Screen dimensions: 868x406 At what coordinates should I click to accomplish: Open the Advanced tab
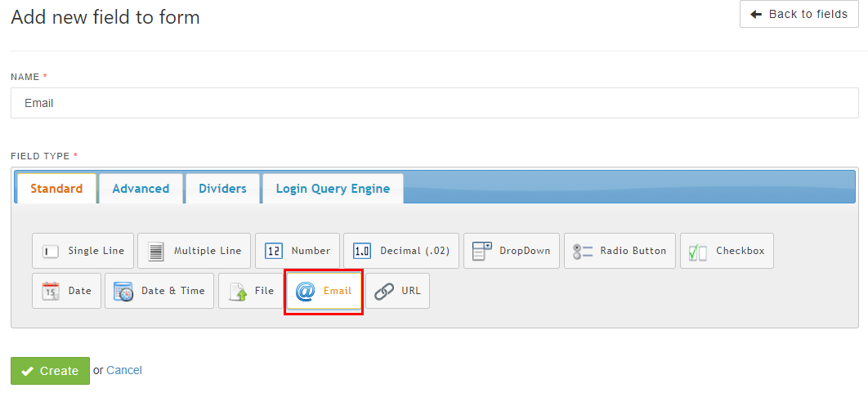pos(141,189)
